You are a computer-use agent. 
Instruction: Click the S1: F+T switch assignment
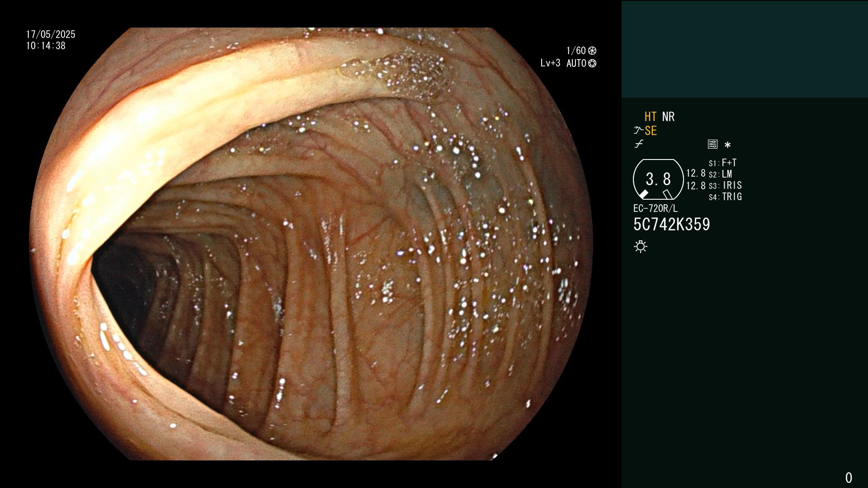point(722,163)
